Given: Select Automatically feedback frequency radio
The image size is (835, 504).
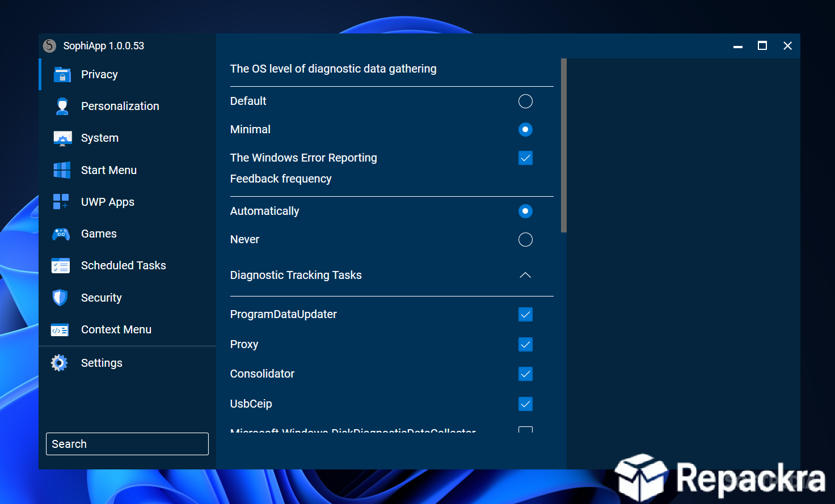Looking at the screenshot, I should coord(526,211).
